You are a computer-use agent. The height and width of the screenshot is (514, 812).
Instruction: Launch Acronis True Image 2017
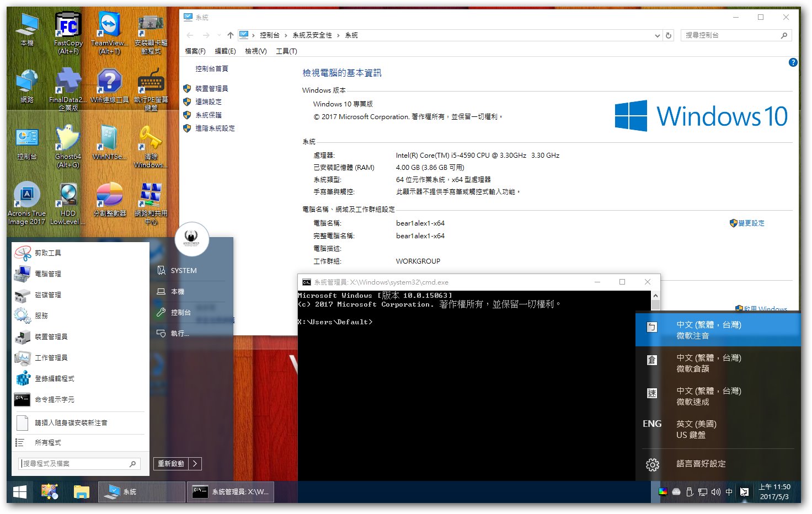(x=27, y=204)
